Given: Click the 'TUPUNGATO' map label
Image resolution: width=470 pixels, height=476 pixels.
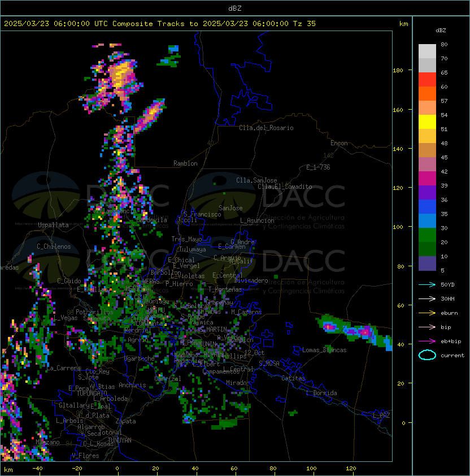Looking at the screenshot, I should (x=92, y=393).
